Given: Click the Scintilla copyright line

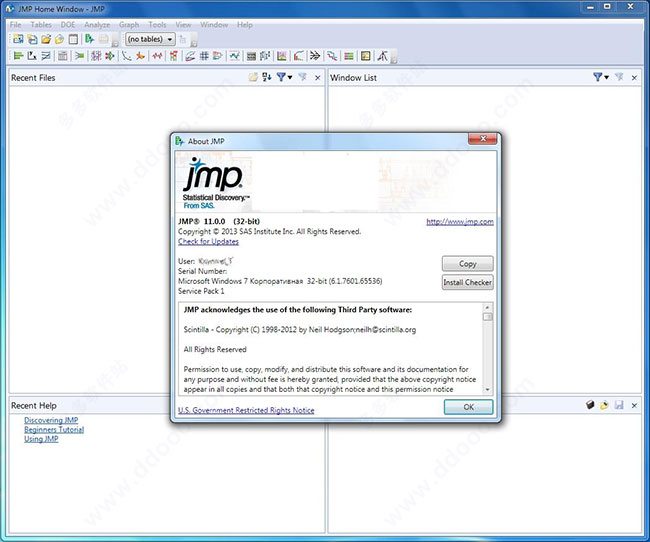Looking at the screenshot, I should point(300,330).
